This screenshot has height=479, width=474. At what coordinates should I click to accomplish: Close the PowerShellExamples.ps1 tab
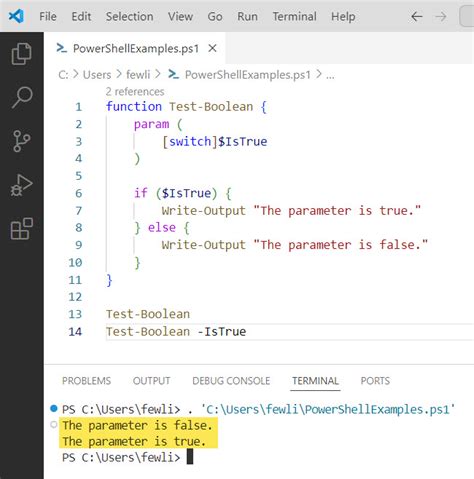click(212, 48)
